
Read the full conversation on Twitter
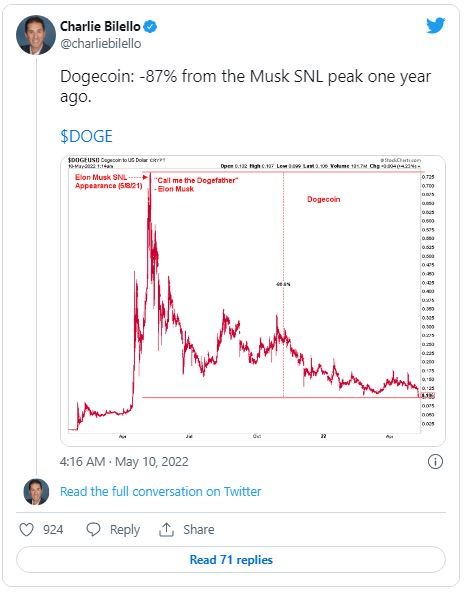point(160,492)
